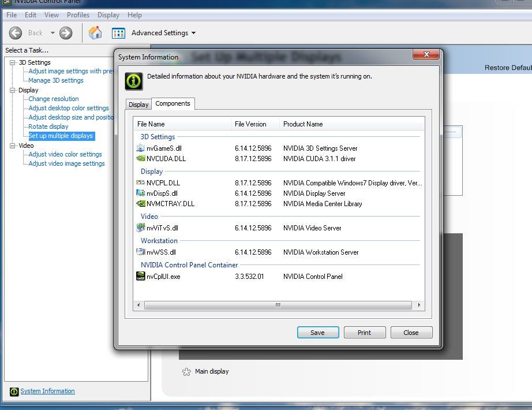532x410 pixels.
Task: Switch to the Components tab
Action: pos(173,103)
